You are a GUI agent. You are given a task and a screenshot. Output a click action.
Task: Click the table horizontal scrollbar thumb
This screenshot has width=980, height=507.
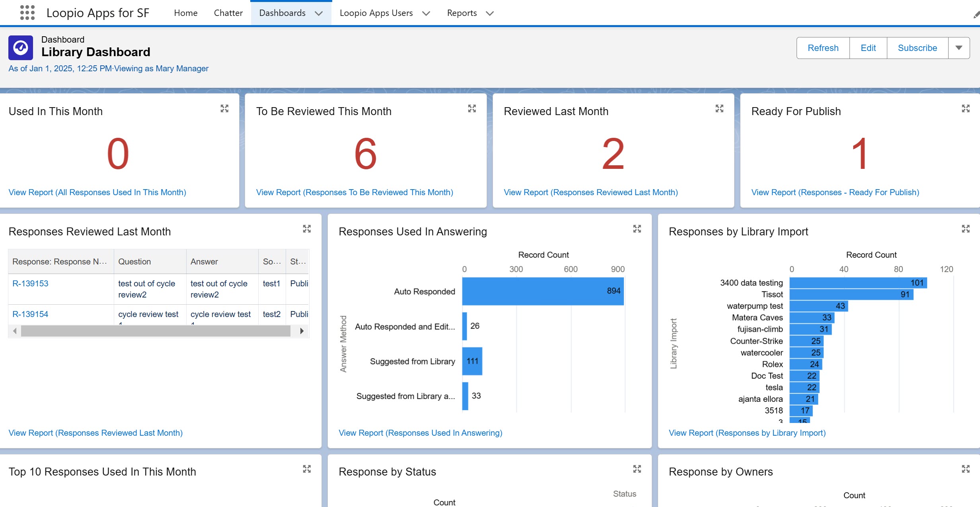pyautogui.click(x=156, y=331)
